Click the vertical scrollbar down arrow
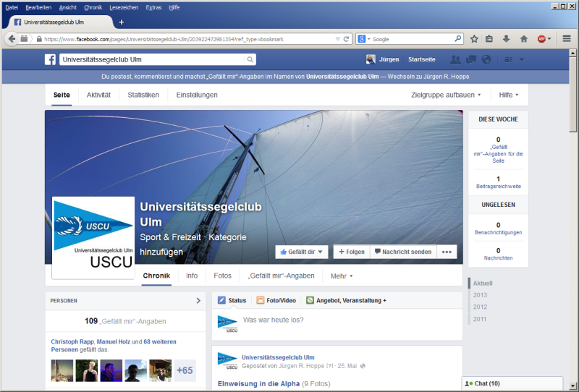 pyautogui.click(x=572, y=386)
